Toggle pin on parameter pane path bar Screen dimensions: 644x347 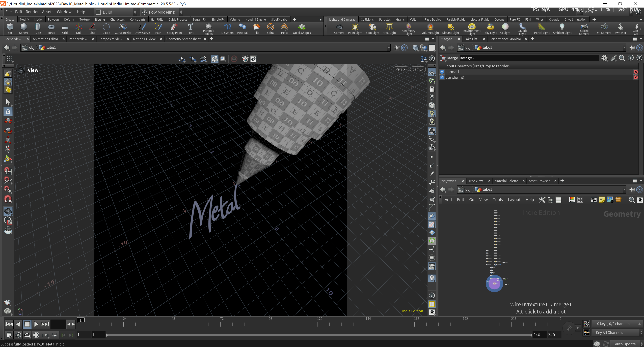632,47
